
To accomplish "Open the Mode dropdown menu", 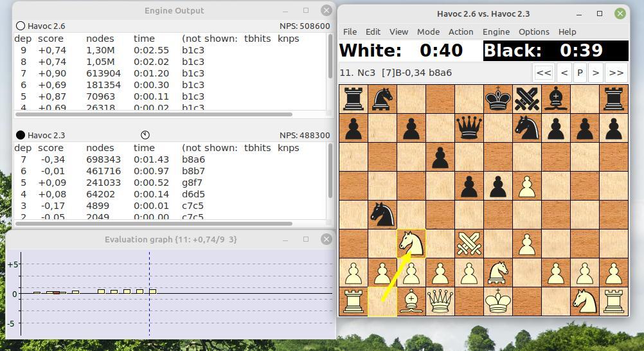I will click(428, 32).
